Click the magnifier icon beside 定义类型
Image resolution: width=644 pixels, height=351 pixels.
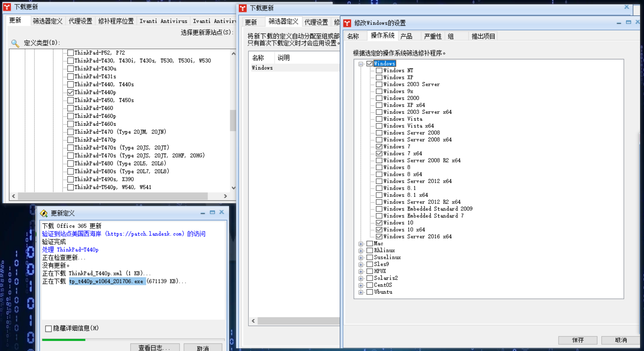(x=15, y=43)
